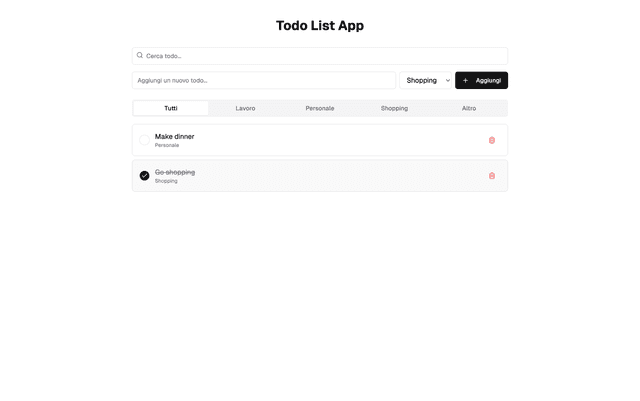Mark Make dinner as completed
Viewport: 640px width, 401px height.
(144, 140)
